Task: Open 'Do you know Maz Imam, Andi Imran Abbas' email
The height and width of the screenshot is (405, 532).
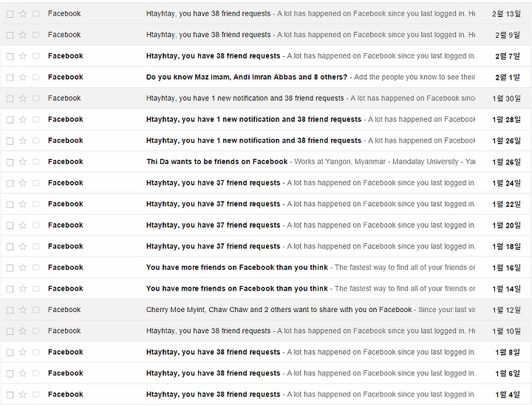Action: point(247,77)
